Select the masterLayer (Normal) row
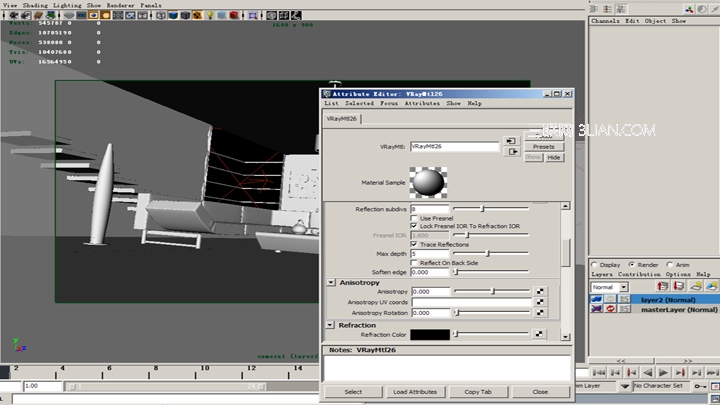This screenshot has width=720, height=405. [654, 309]
